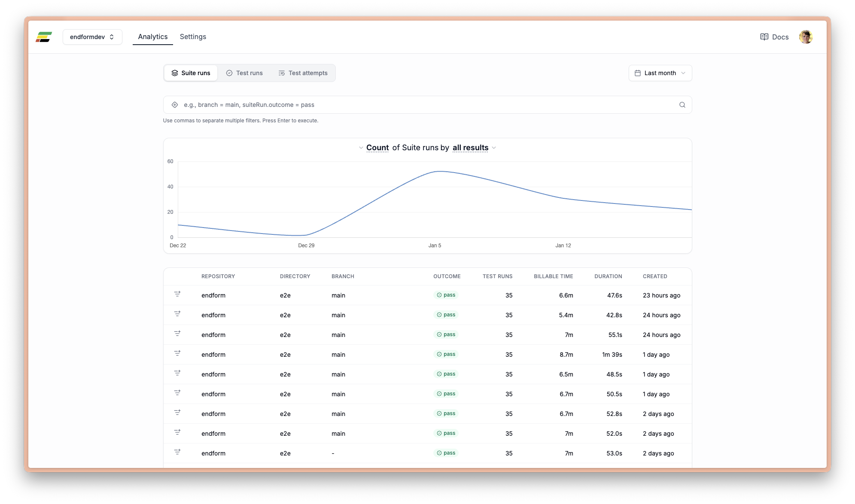The image size is (855, 504).
Task: Click the calendar icon in the Last month selector
Action: [639, 73]
